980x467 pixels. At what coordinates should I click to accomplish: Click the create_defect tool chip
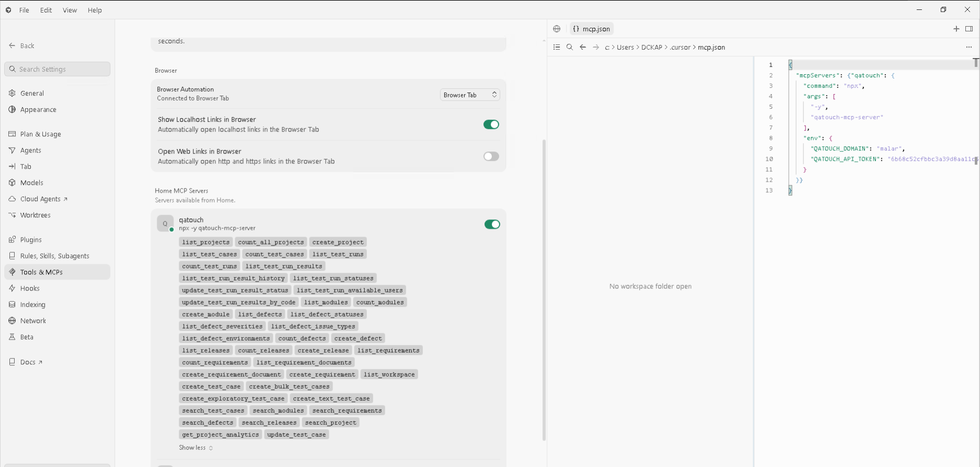click(358, 338)
